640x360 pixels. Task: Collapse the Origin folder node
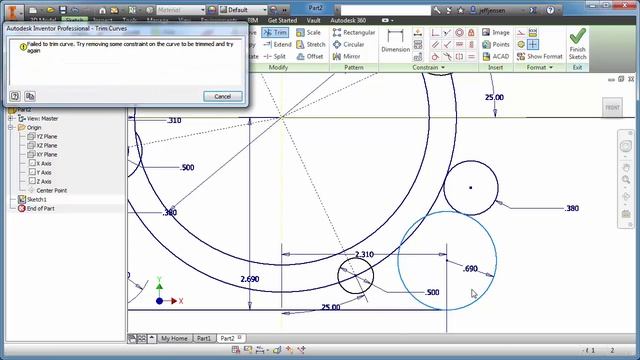point(11,127)
